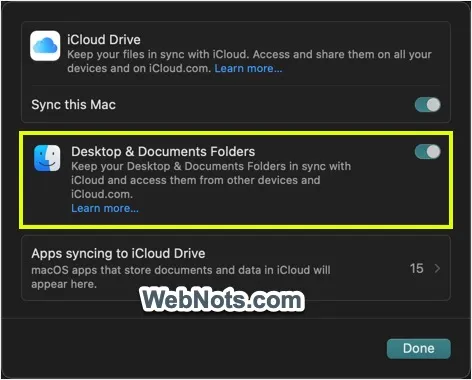
Task: Click the Finder icon beside Desktop & Documents Folders
Action: [x=47, y=158]
